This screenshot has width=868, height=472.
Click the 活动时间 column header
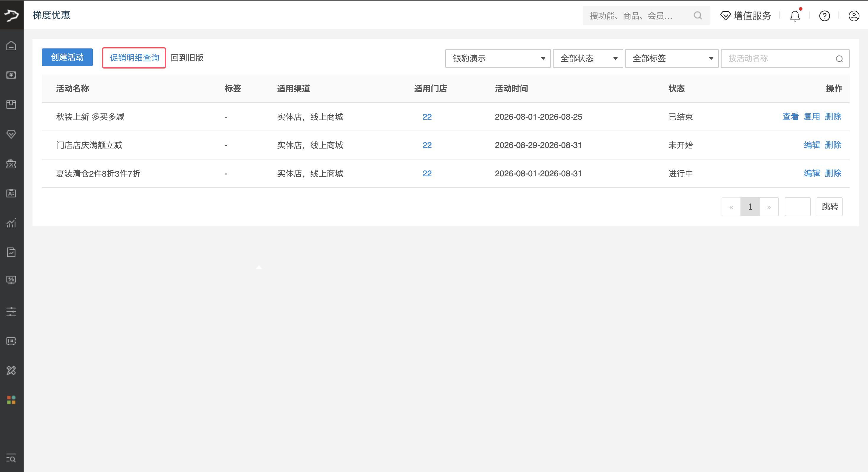click(x=511, y=88)
